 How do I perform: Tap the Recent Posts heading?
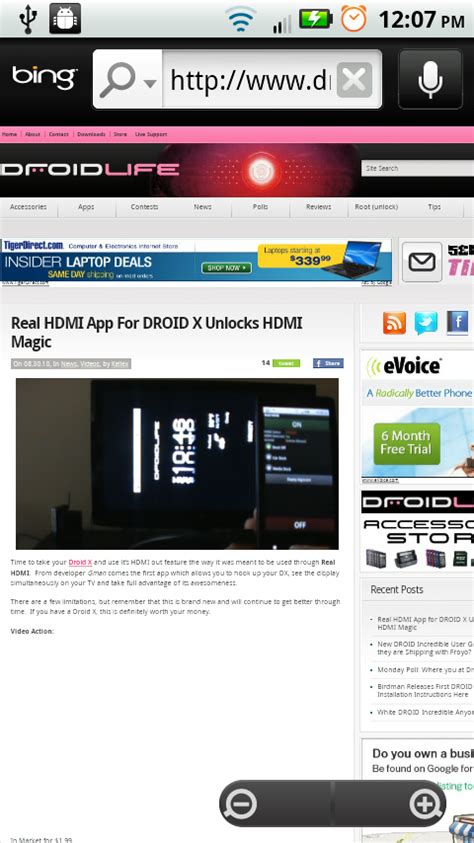(397, 590)
